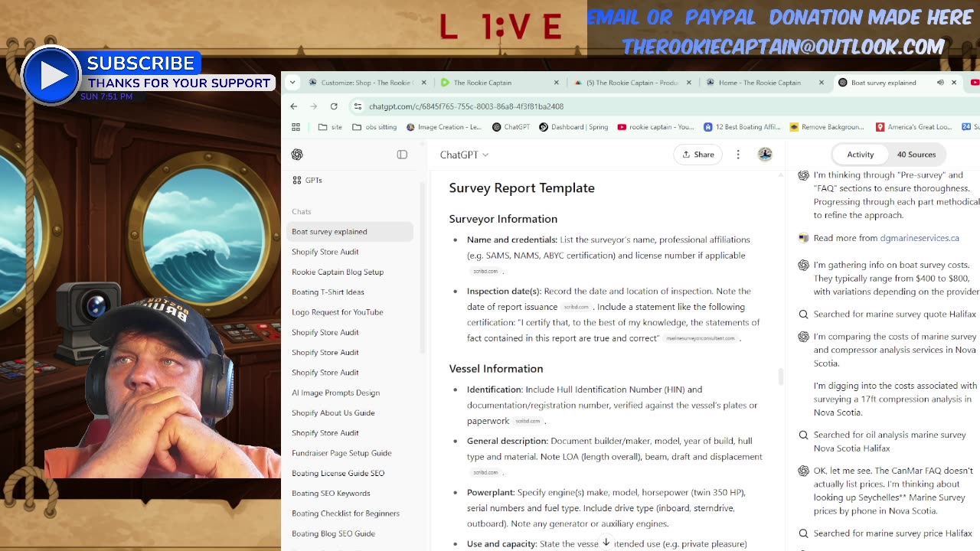Click the scroll-to-bottom arrow button

606,543
